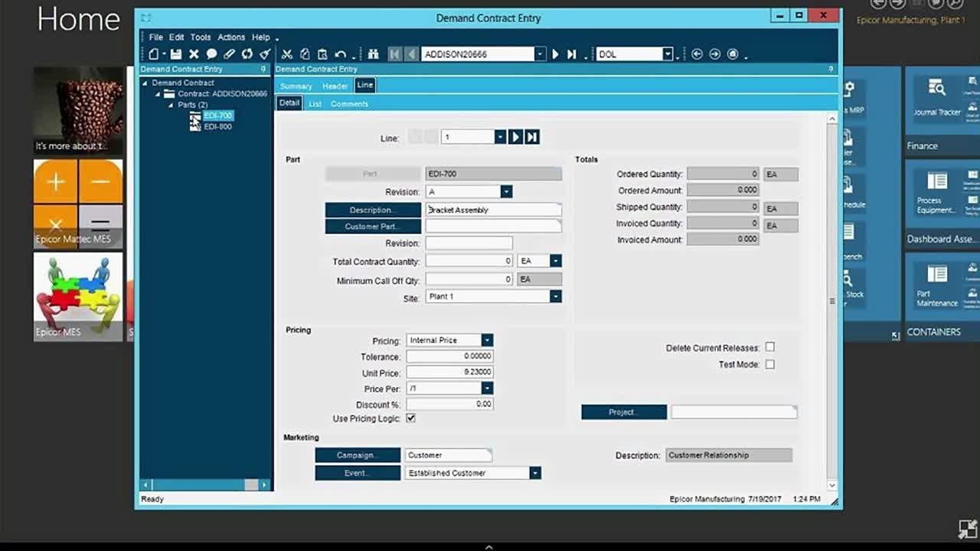980x551 pixels.
Task: Click the Refresh icon in toolbar
Action: [247, 54]
